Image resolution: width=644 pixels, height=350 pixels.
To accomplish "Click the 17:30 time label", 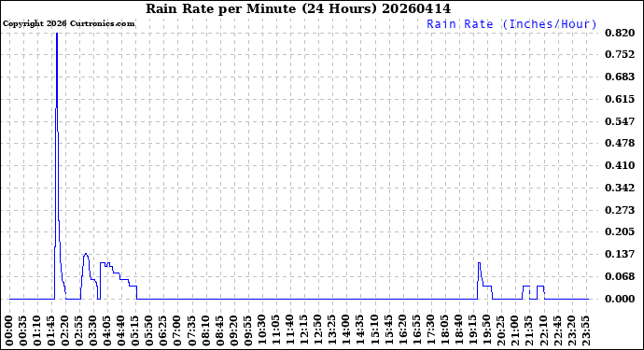I will (431, 331).
